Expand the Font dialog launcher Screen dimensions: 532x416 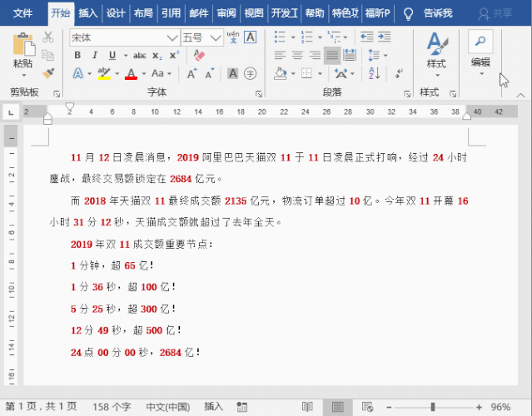[x=259, y=94]
